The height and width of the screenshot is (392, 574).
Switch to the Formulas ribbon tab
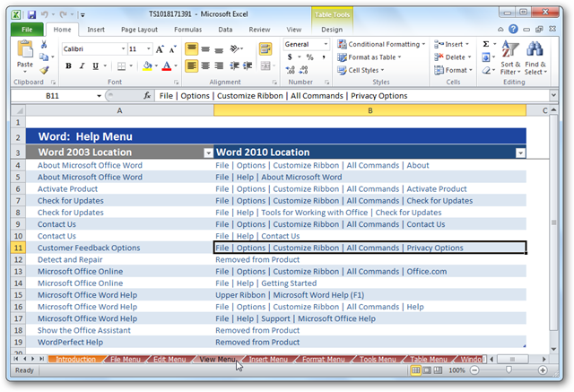pyautogui.click(x=187, y=30)
